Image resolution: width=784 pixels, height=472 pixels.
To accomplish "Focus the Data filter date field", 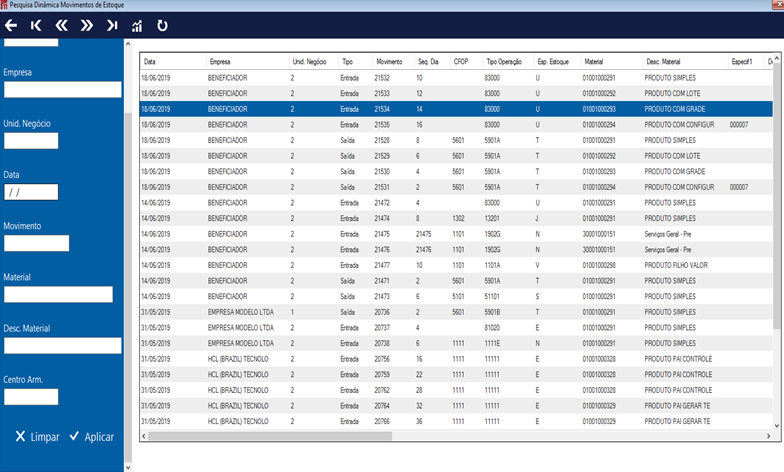I will pyautogui.click(x=31, y=192).
